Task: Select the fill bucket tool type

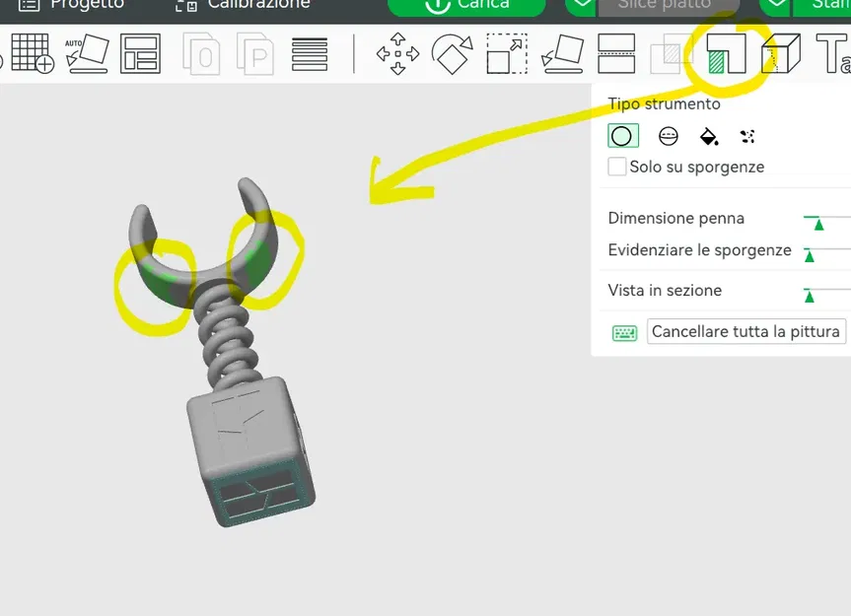Action: 709,136
